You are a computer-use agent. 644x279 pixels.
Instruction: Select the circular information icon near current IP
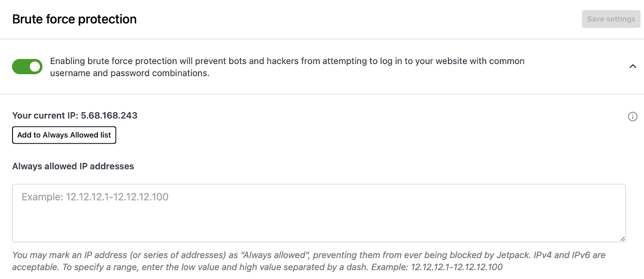(632, 117)
